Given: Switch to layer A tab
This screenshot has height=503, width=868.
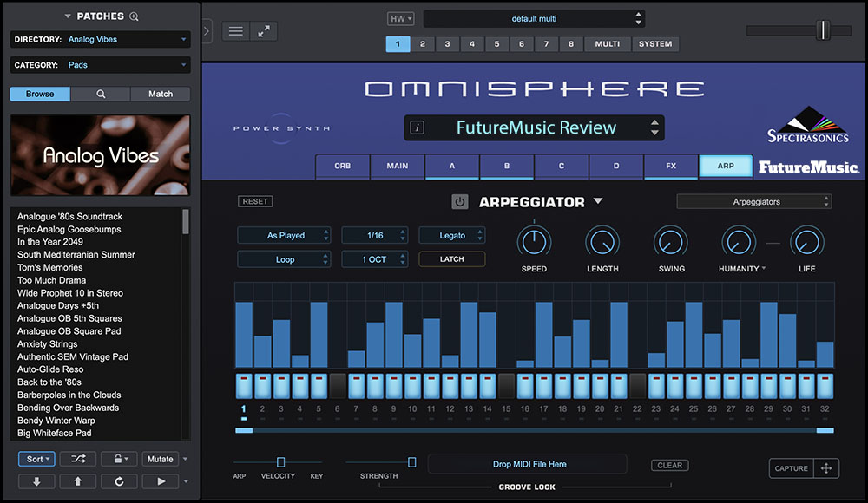Looking at the screenshot, I should 451,166.
